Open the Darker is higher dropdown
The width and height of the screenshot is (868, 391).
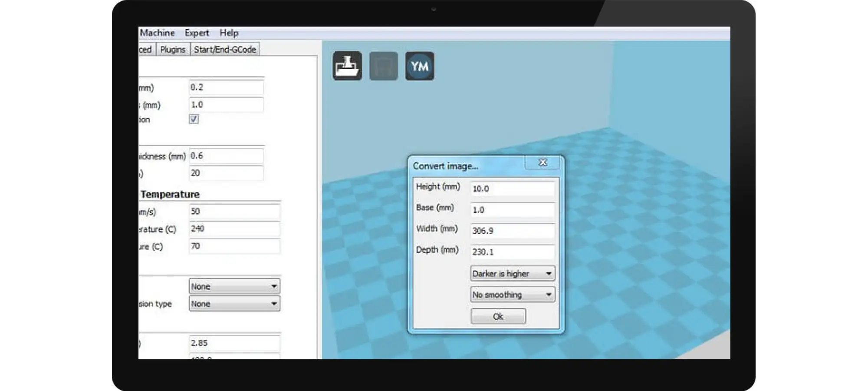click(x=513, y=273)
